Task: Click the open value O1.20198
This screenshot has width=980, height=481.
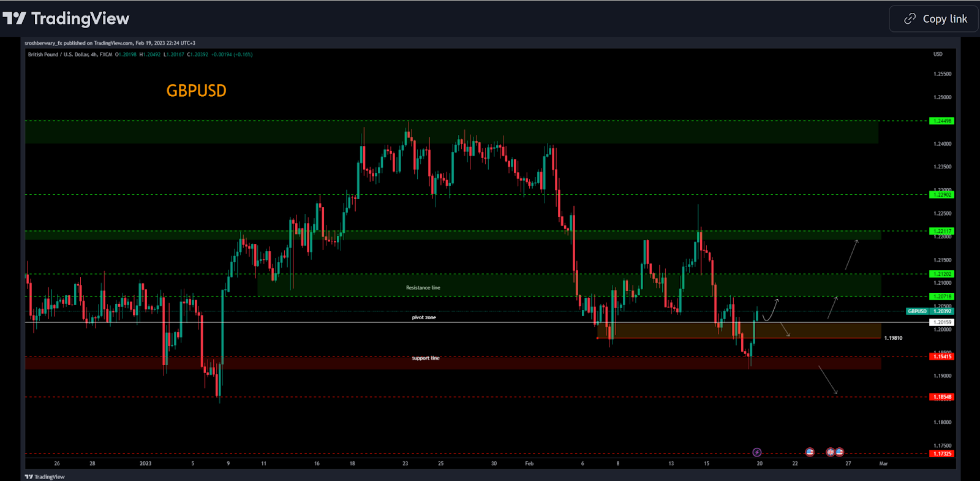Action: click(126, 55)
